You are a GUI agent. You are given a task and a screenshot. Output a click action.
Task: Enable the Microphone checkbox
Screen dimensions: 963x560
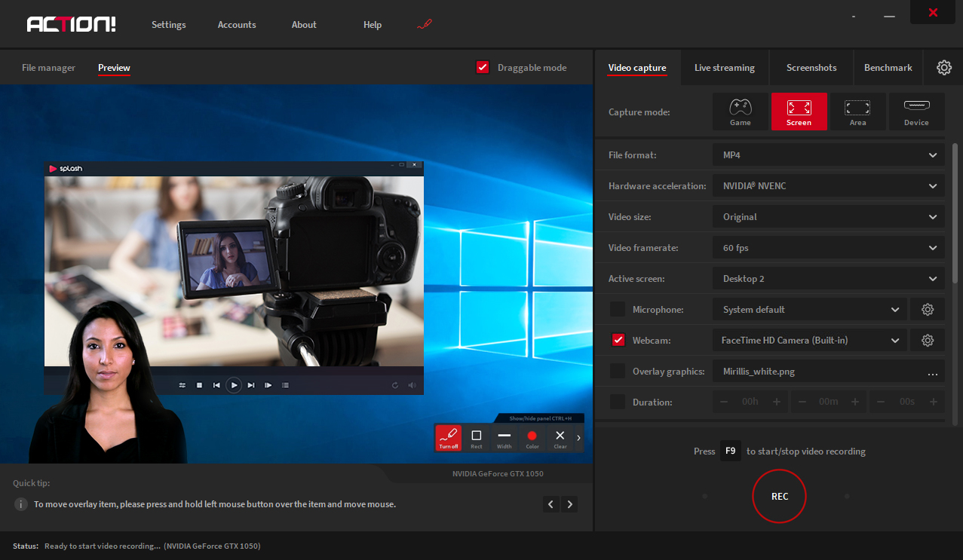618,309
